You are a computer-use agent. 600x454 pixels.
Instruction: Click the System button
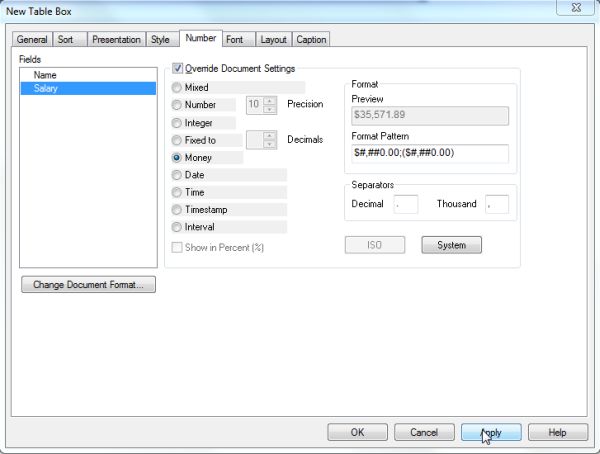tap(452, 245)
